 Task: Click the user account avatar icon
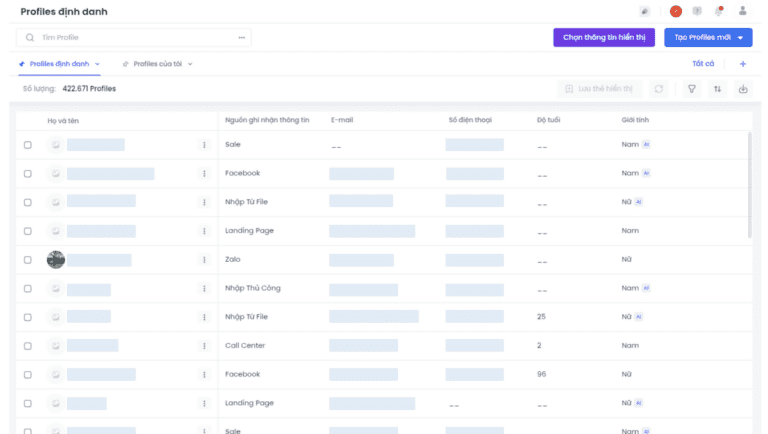pos(742,11)
